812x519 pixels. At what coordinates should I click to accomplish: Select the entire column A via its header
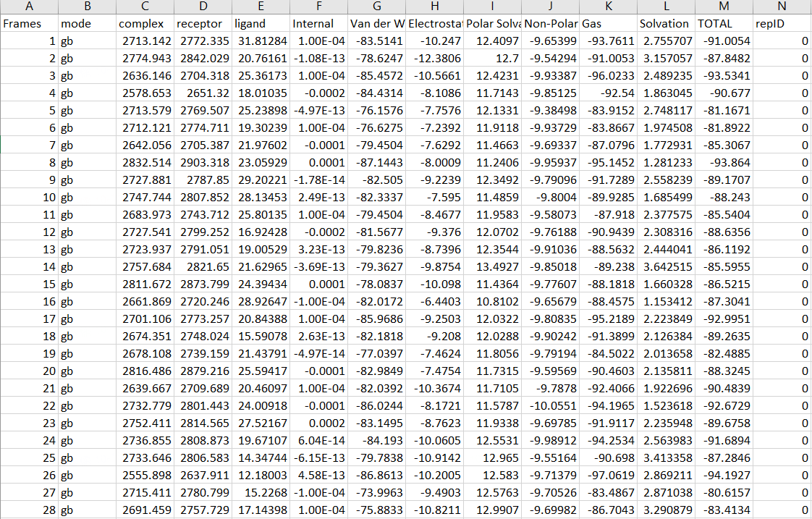click(x=29, y=7)
